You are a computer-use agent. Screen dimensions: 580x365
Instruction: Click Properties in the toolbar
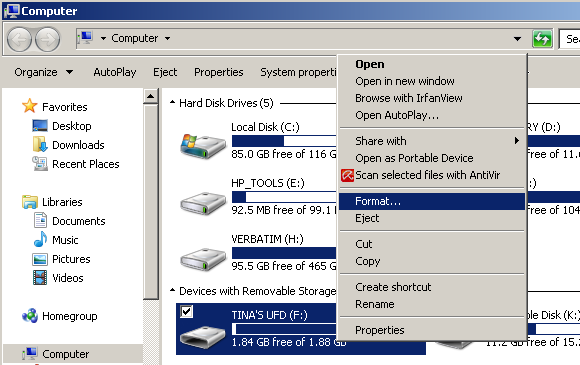(x=219, y=72)
